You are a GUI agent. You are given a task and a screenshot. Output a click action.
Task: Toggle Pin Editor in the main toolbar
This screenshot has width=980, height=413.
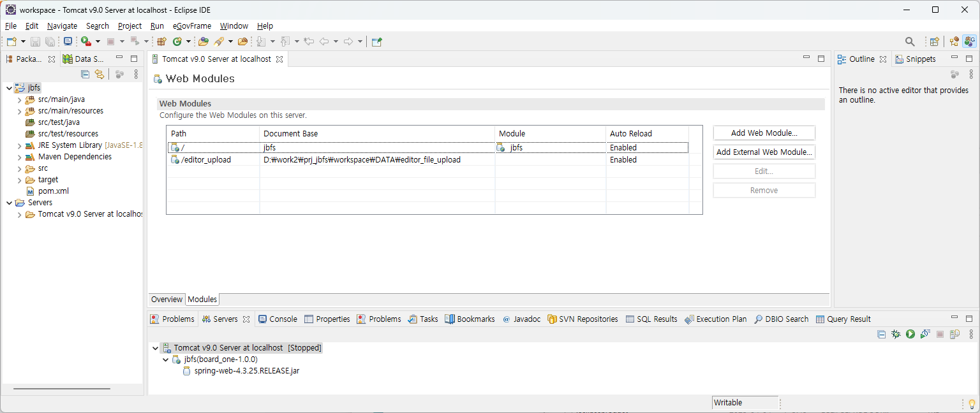click(x=377, y=41)
